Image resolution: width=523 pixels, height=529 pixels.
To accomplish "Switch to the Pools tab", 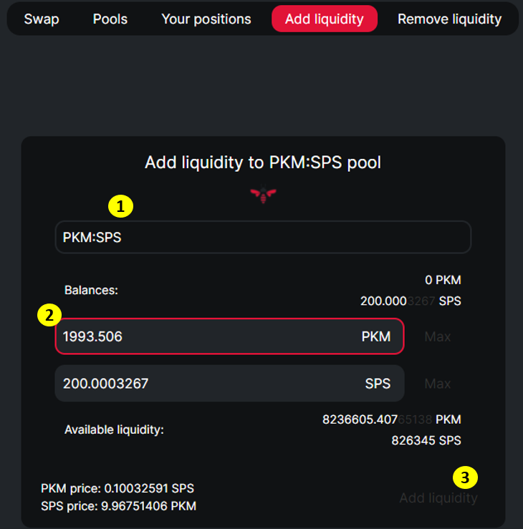I will [110, 19].
